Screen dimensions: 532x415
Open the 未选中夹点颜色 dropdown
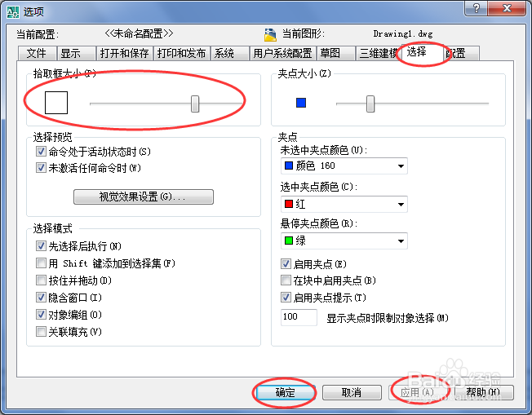(344, 166)
